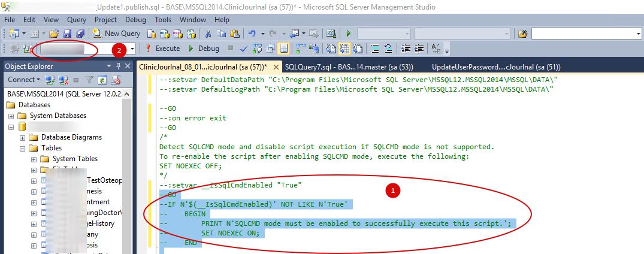644x254 pixels.
Task: Toggle Results to Text mode
Action: (331, 49)
